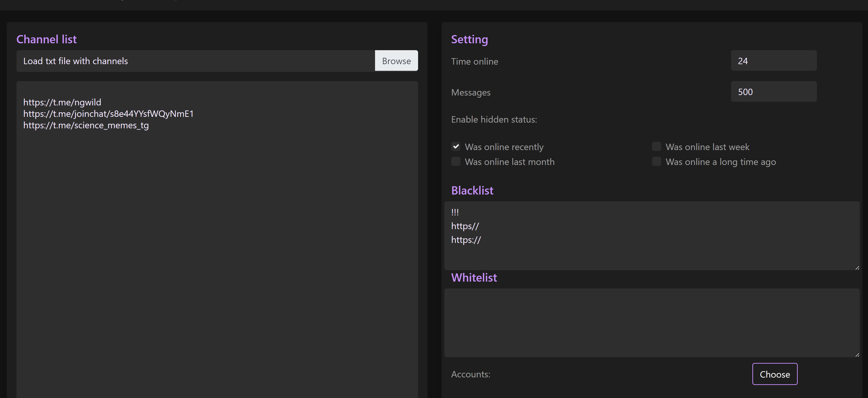This screenshot has height=398, width=868.
Task: Enable 'Was online last week' checkbox
Action: [x=656, y=147]
